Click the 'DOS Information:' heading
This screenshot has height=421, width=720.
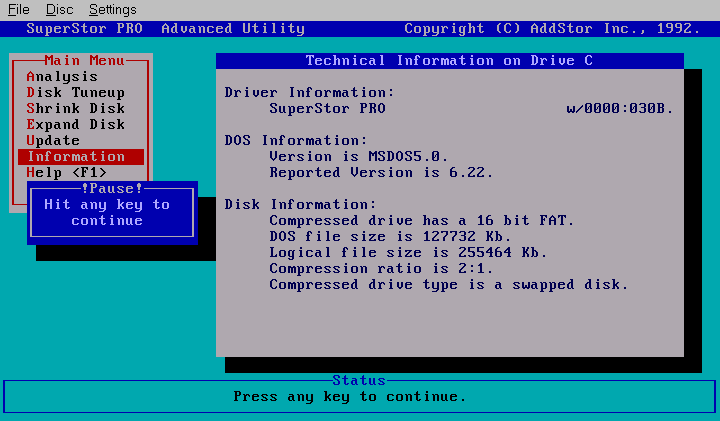[x=296, y=140]
